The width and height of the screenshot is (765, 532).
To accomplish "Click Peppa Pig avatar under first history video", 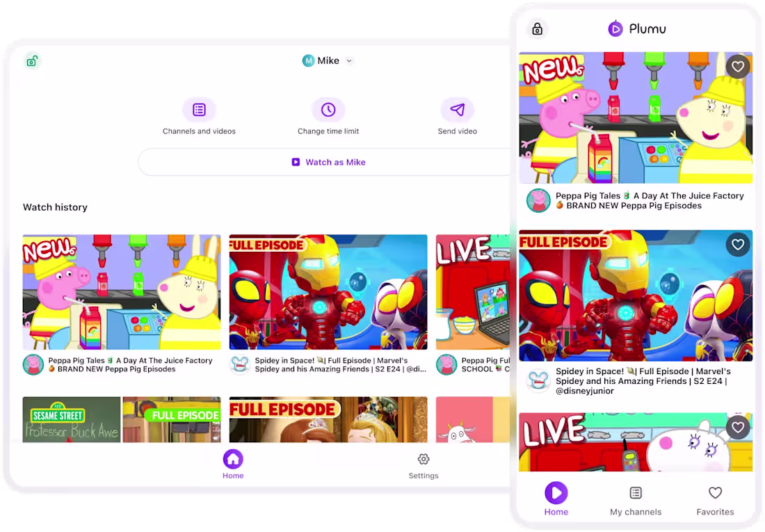I will coord(33,364).
